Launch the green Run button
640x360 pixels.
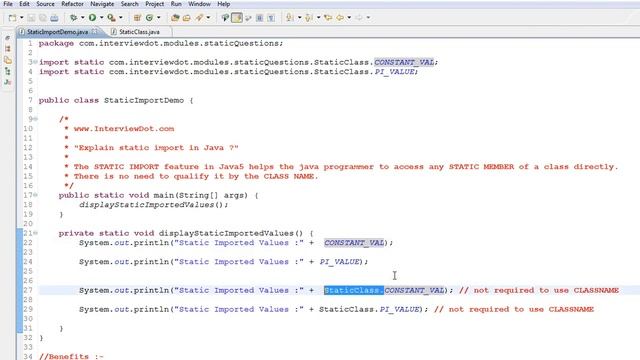(x=92, y=18)
